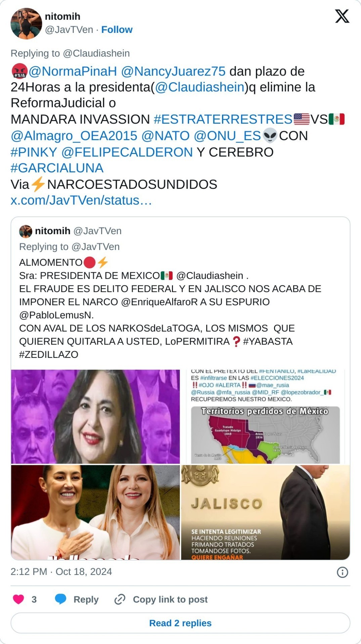The width and height of the screenshot is (361, 644).
Task: Click the blue reply bubble icon
Action: [60, 599]
